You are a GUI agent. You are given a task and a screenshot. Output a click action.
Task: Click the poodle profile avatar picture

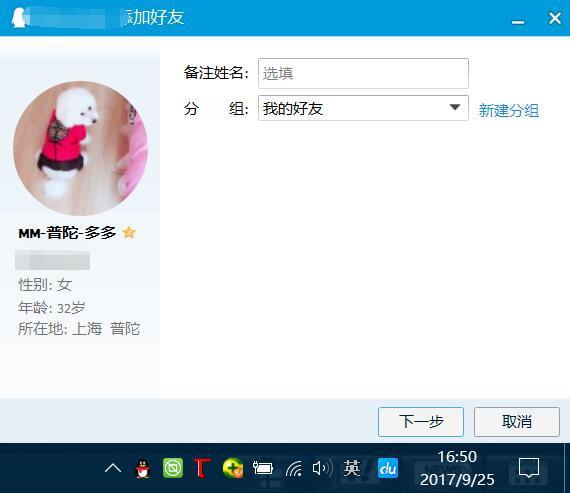click(x=81, y=148)
